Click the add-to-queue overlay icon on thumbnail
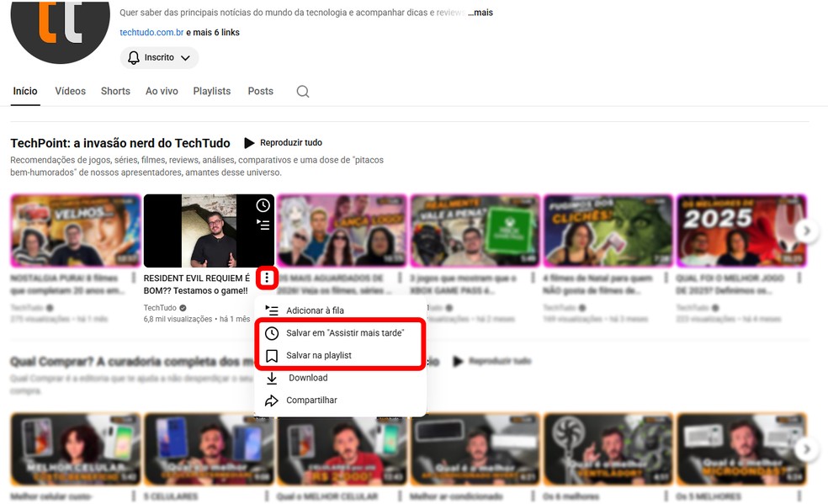 pos(261,225)
